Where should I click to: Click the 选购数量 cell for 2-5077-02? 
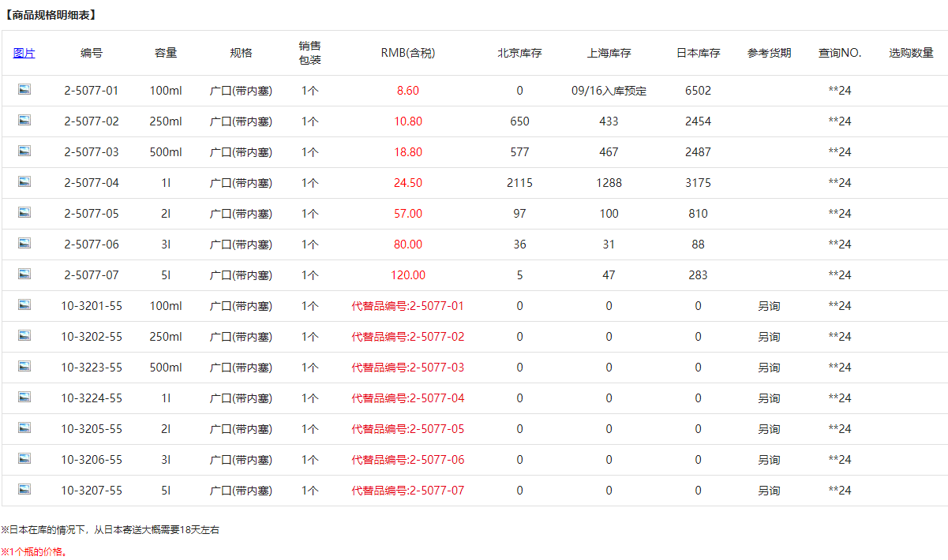pyautogui.click(x=911, y=121)
